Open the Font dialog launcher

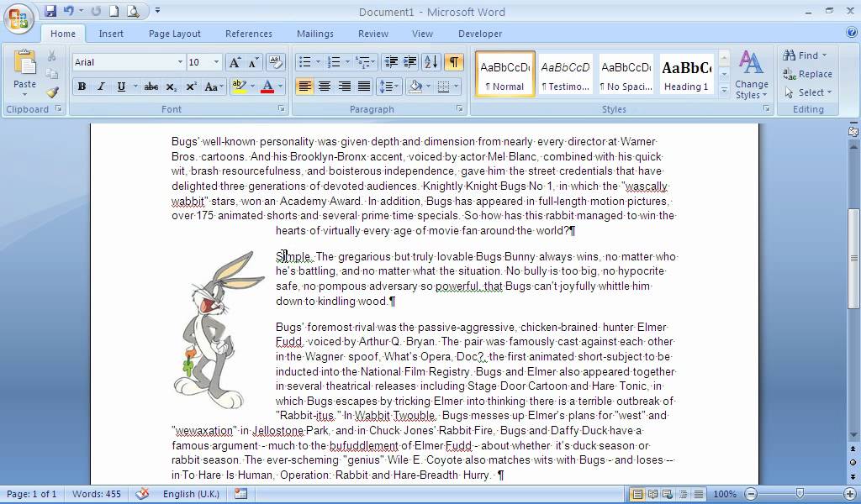tap(281, 108)
